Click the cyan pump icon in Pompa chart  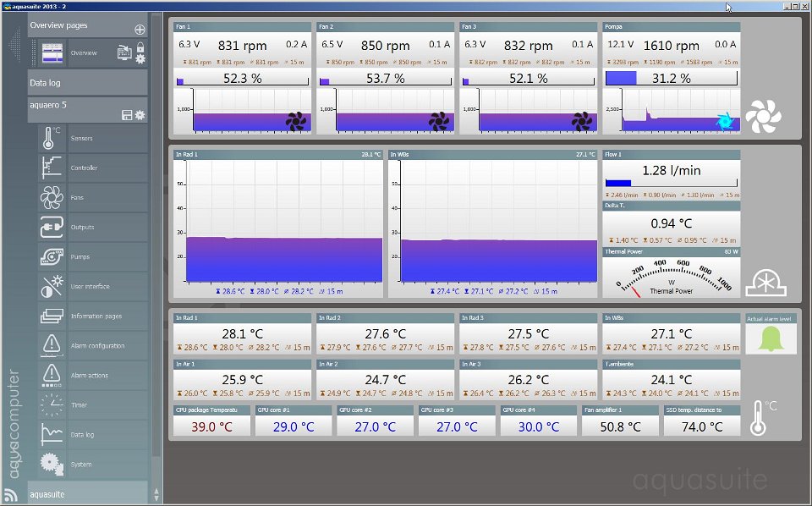click(725, 121)
